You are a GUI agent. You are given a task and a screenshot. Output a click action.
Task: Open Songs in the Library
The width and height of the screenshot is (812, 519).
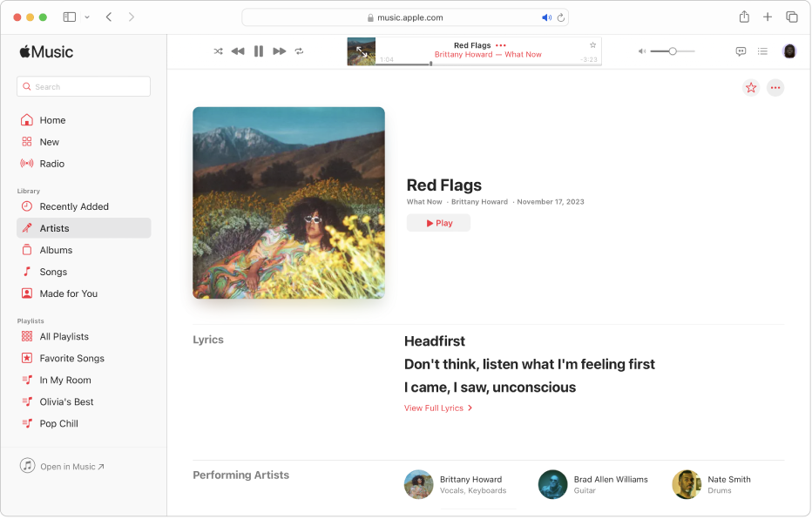pyautogui.click(x=84, y=272)
